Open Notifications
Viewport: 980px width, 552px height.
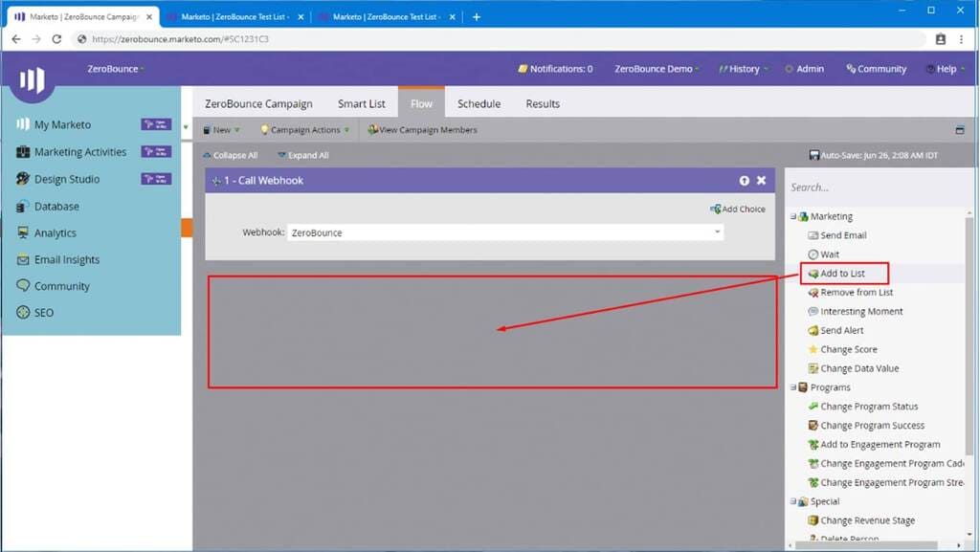click(x=555, y=69)
